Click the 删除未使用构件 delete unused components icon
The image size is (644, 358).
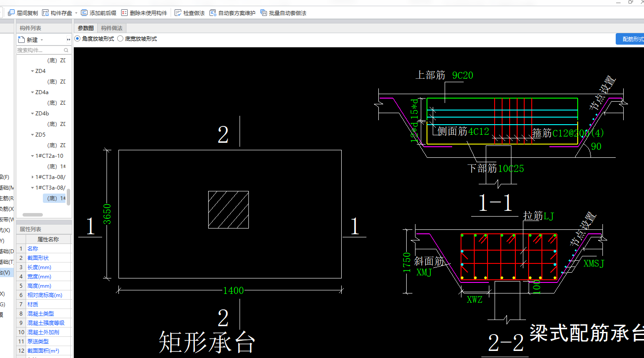(x=125, y=13)
